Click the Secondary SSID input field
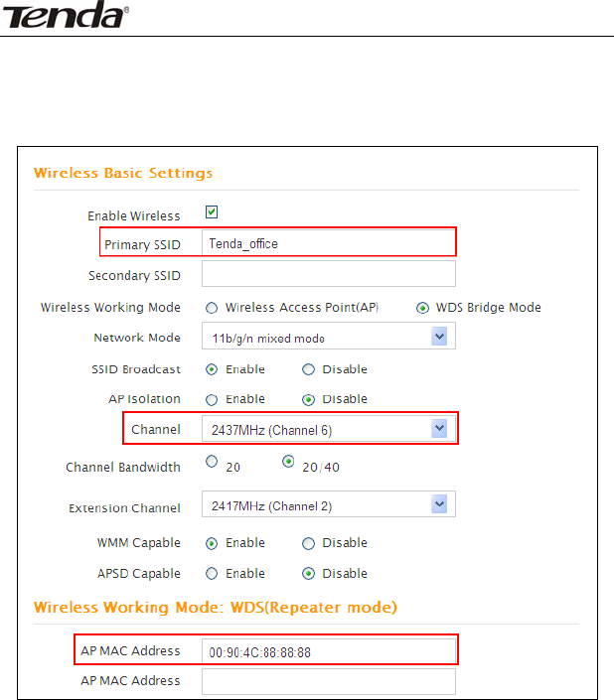Image resolution: width=614 pixels, height=700 pixels. pyautogui.click(x=328, y=274)
